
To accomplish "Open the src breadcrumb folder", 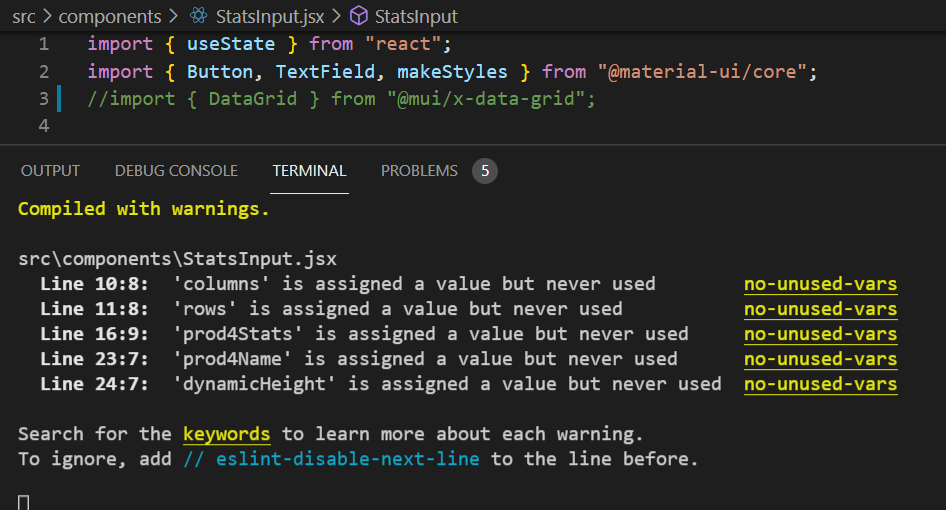I will pyautogui.click(x=24, y=16).
